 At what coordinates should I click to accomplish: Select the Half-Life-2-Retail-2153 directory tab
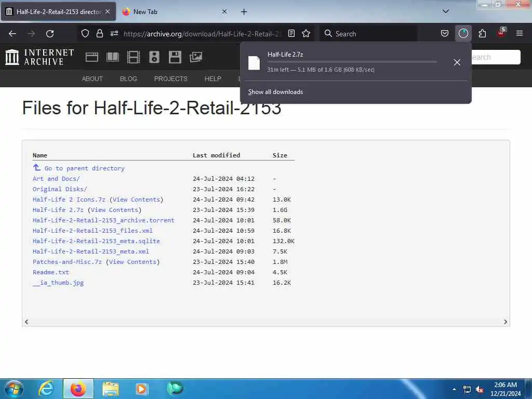coord(58,11)
